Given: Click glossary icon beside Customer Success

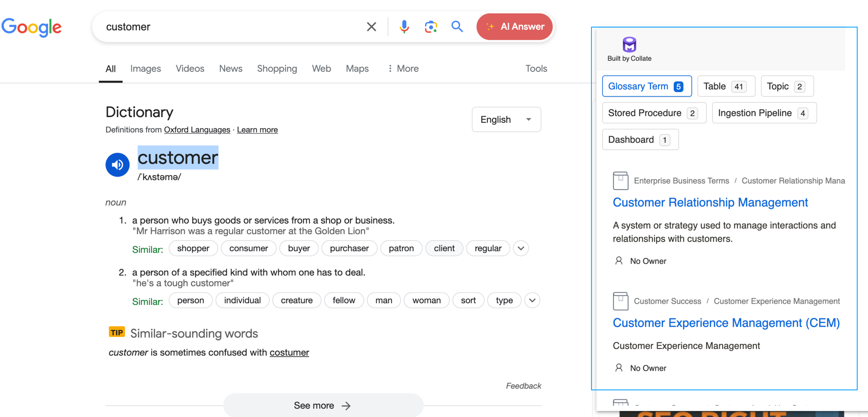Looking at the screenshot, I should (x=620, y=301).
